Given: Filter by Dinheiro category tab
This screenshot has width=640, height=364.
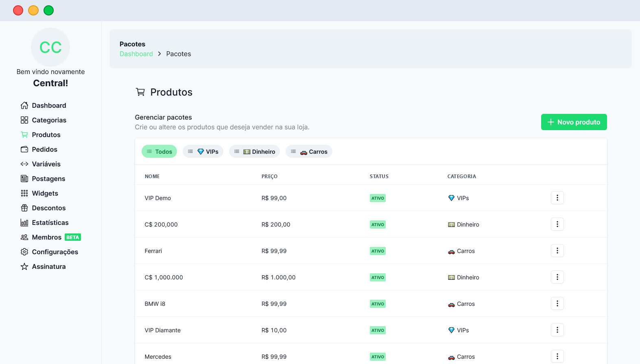Looking at the screenshot, I should pyautogui.click(x=255, y=151).
